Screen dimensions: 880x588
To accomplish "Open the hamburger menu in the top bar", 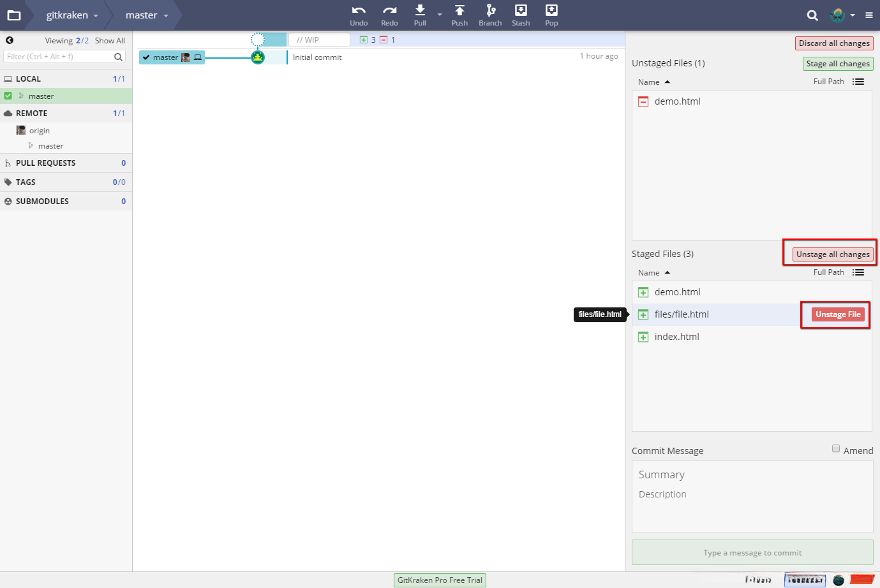I will pos(869,15).
